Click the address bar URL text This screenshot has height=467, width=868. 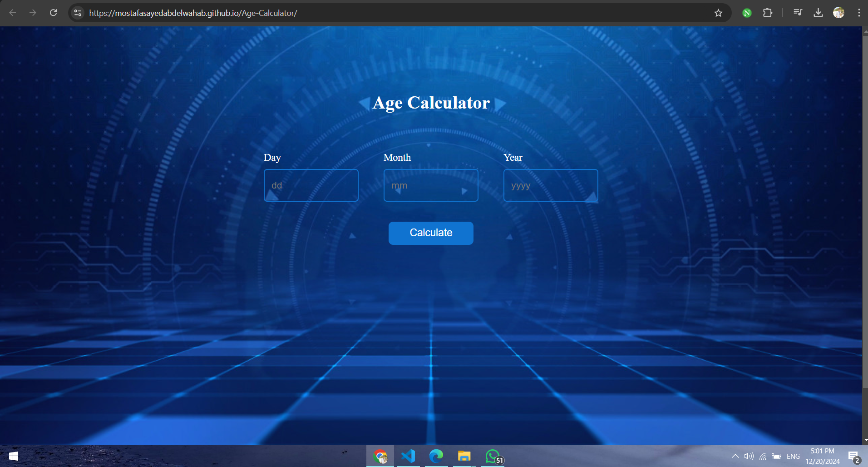coord(193,13)
